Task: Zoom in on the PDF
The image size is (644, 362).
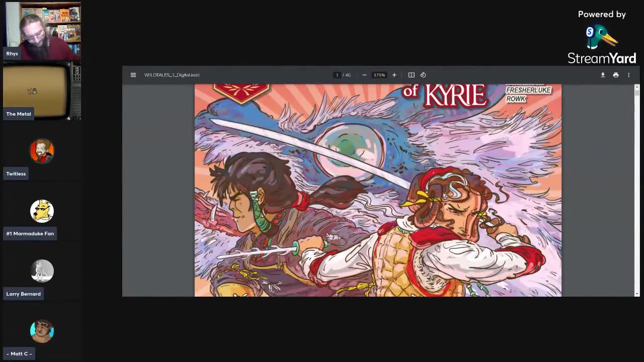Action: [394, 75]
